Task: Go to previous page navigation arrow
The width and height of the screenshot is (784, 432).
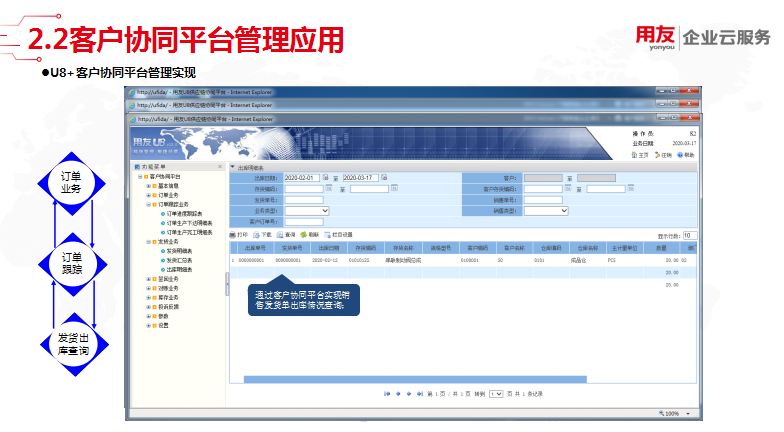Action: [398, 394]
